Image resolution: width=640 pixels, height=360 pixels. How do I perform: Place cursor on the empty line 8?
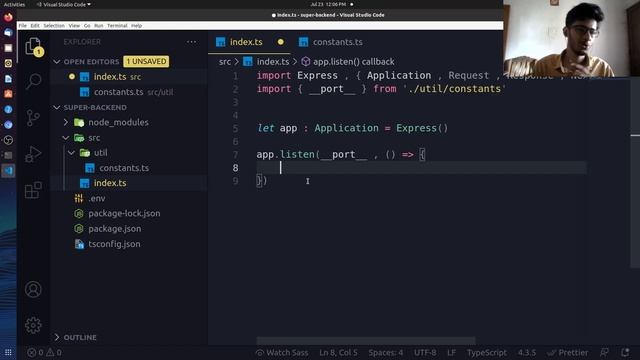point(421,168)
